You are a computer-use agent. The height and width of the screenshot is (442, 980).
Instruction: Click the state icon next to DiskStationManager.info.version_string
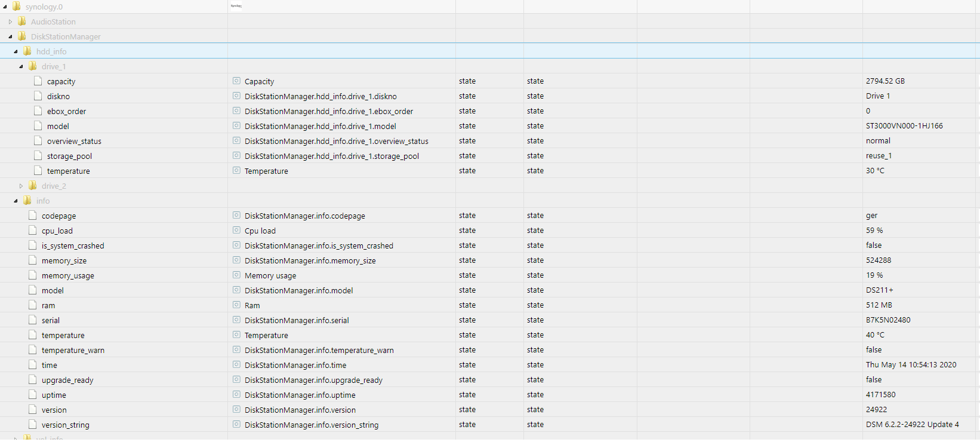tap(236, 424)
